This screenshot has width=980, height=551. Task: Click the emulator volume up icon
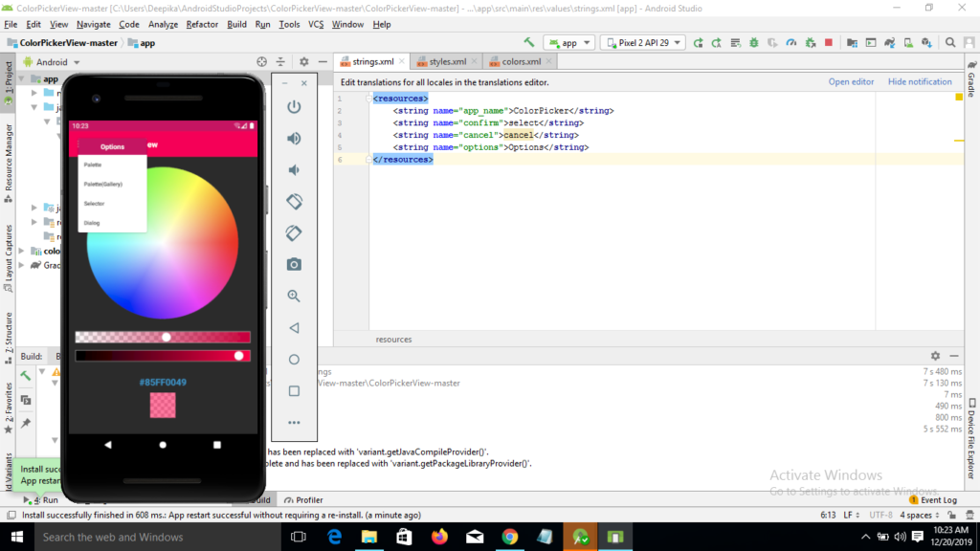pos(294,139)
